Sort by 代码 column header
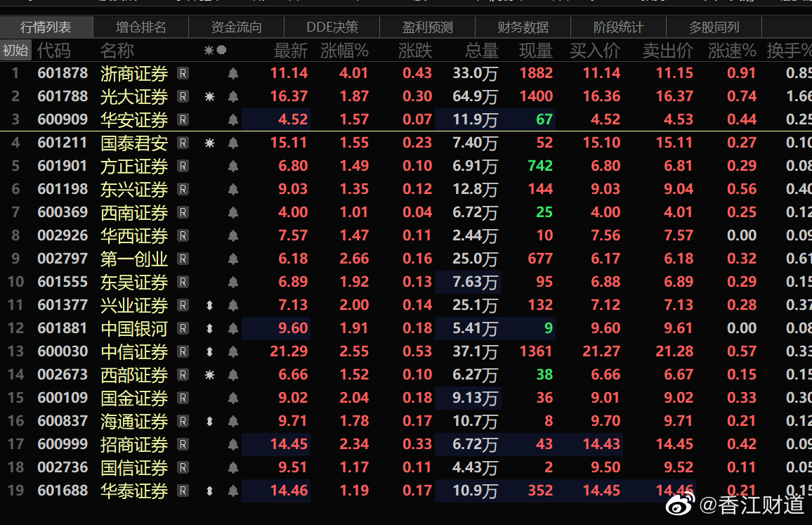Viewport: 812px width, 525px height. (54, 51)
